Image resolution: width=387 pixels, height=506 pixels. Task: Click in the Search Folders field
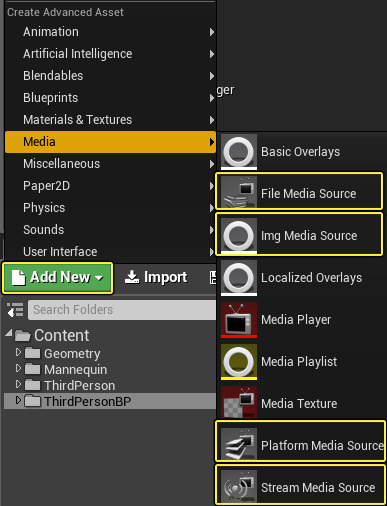[x=122, y=310]
